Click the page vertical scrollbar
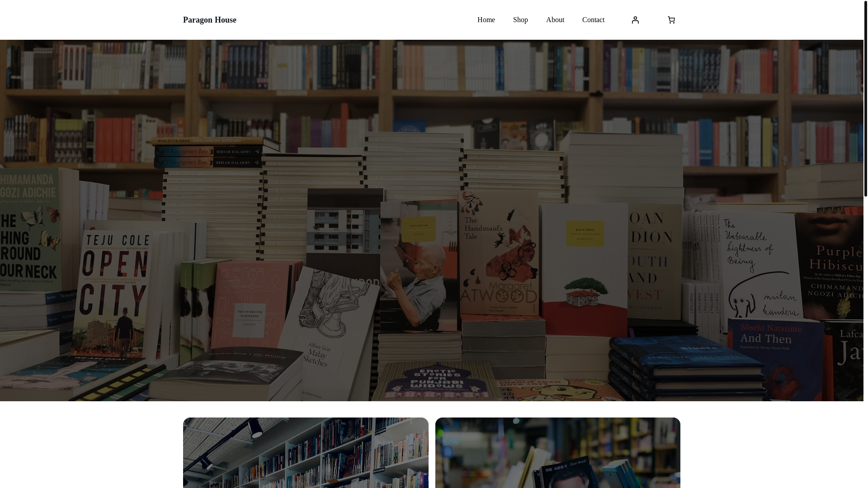This screenshot has height=488, width=868. click(866, 99)
